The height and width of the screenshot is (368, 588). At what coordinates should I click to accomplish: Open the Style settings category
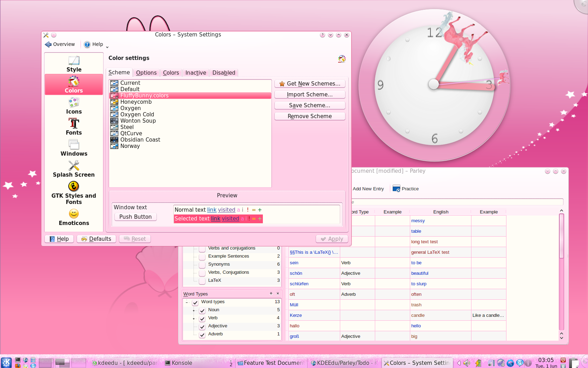click(x=74, y=64)
